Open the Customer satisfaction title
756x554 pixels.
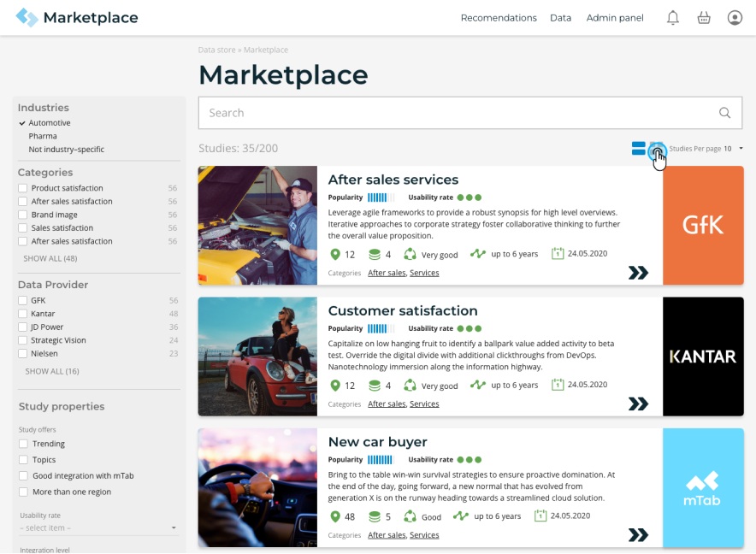click(403, 310)
